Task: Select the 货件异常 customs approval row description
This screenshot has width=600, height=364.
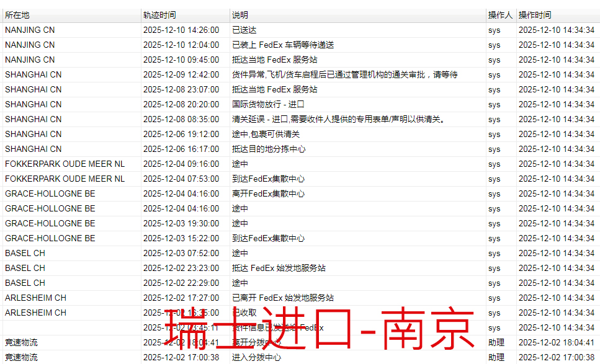Action: tap(344, 74)
